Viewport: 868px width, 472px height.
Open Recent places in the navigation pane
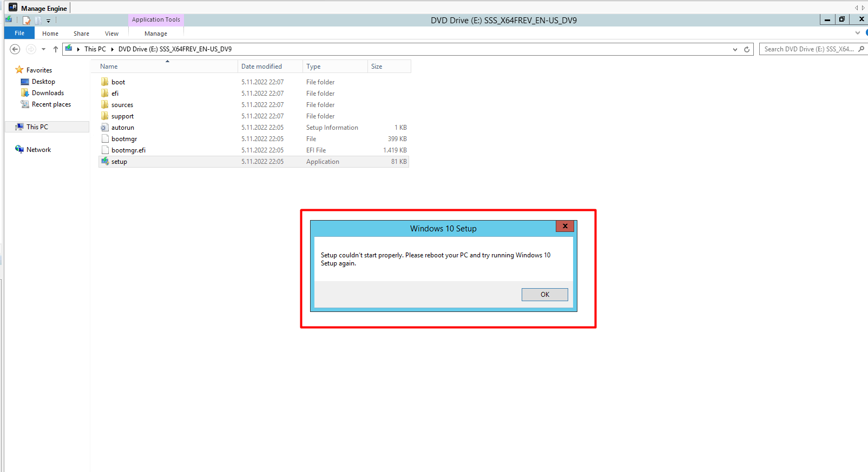click(51, 104)
